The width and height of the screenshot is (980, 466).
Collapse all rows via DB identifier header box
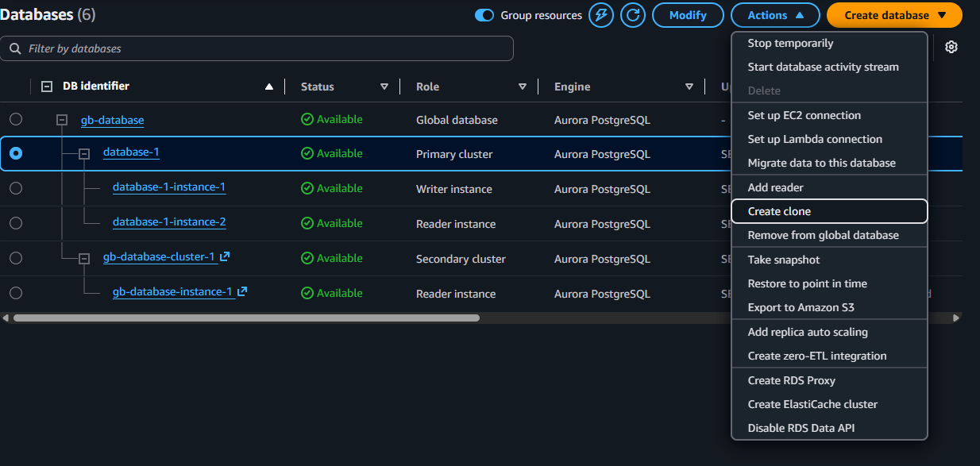click(x=47, y=87)
